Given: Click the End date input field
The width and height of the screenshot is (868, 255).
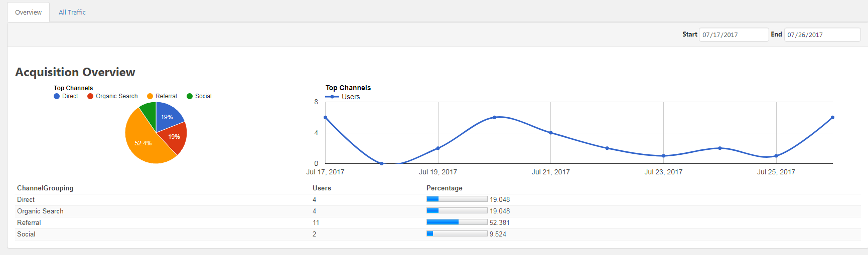Looking at the screenshot, I should point(822,35).
